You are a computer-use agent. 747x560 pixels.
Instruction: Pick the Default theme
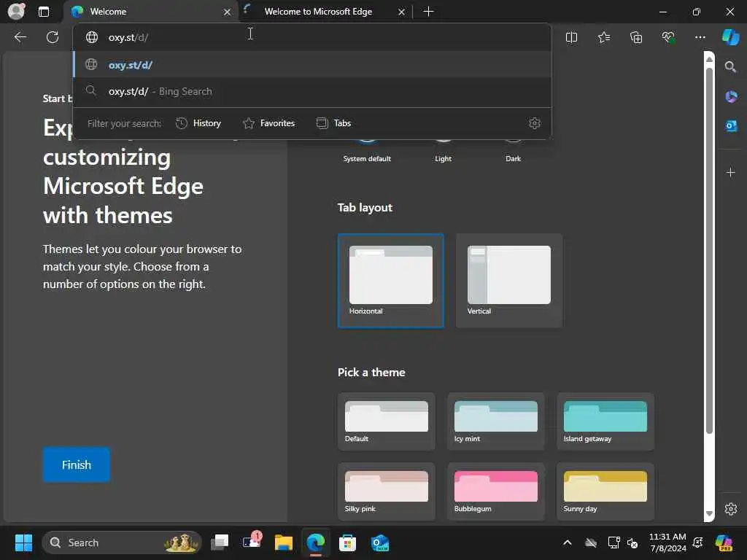tap(387, 421)
